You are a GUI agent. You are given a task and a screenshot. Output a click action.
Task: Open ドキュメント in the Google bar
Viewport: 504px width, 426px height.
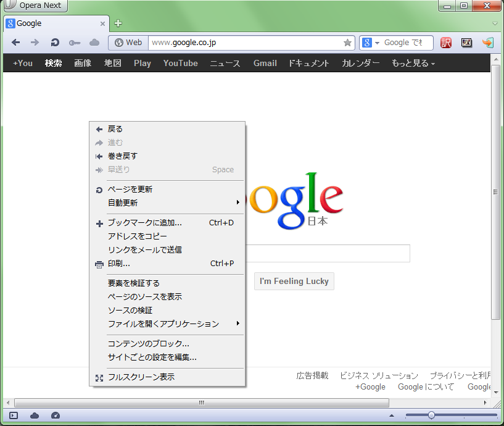point(309,63)
